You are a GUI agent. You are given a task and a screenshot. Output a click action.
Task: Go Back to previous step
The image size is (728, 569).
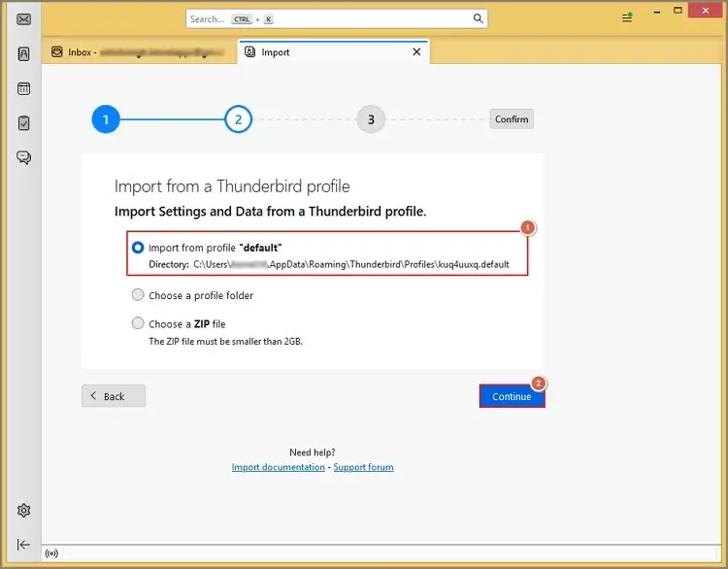[114, 396]
